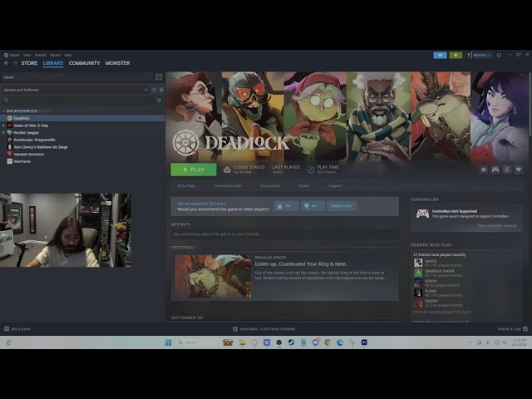
Task: Click the recent activity clock filter icon
Action: click(x=155, y=90)
